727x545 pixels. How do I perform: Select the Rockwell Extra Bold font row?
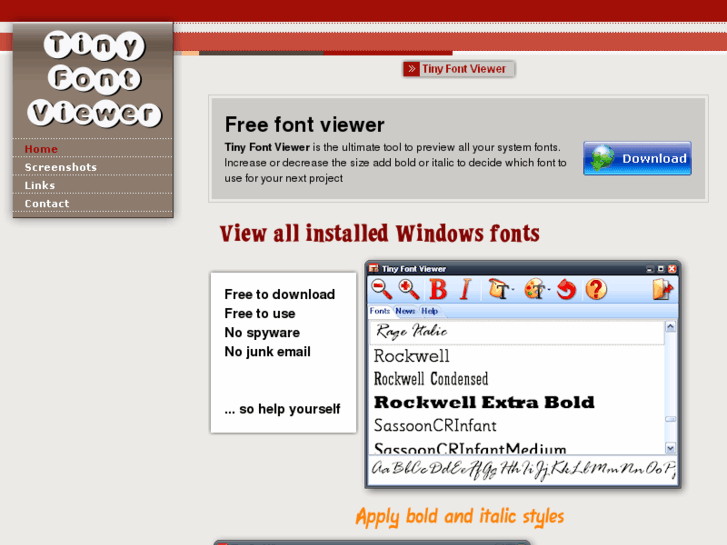click(517, 402)
